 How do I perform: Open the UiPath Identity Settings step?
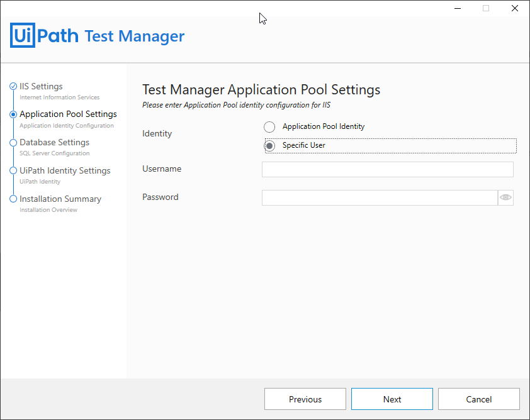tap(65, 171)
